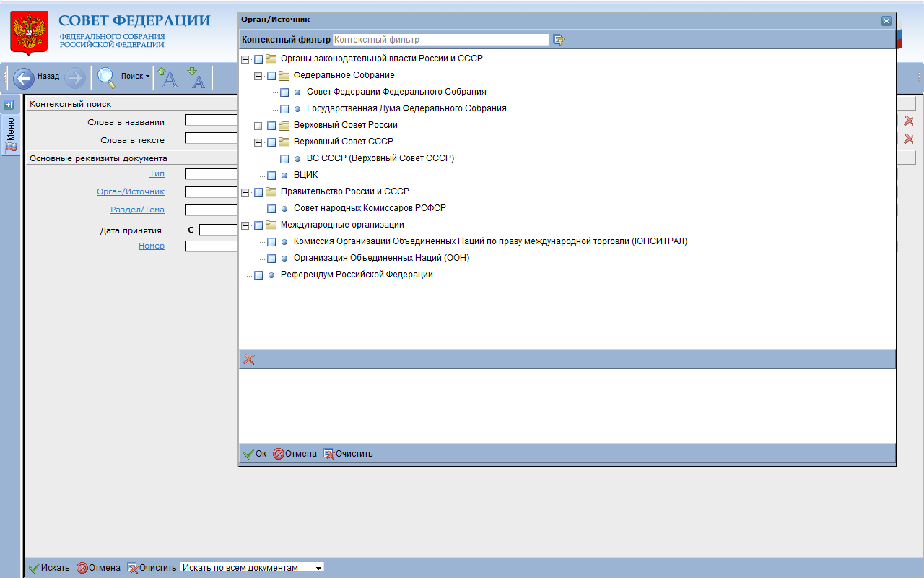Collapse the Верховный Совет СССР node
This screenshot has width=924, height=578.
pos(258,142)
